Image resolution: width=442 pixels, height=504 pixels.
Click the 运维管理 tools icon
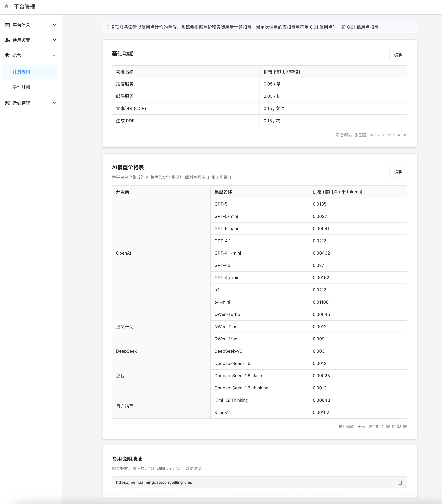coord(7,103)
